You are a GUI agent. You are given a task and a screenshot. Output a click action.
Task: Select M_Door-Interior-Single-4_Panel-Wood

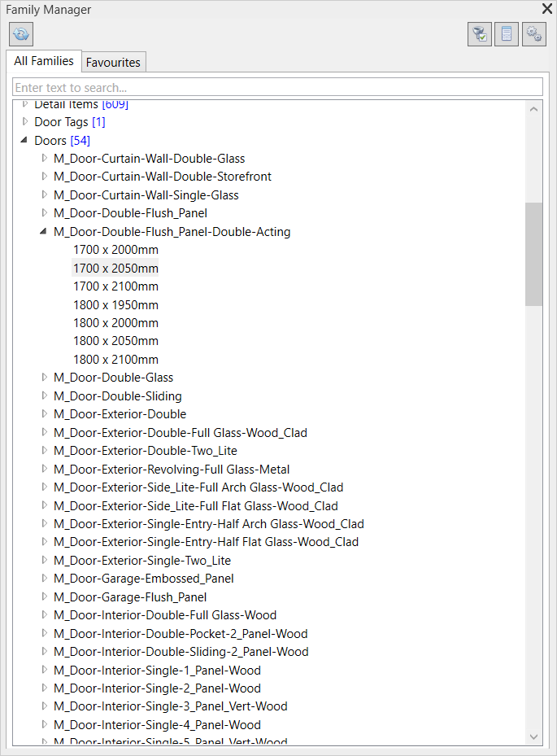click(157, 724)
